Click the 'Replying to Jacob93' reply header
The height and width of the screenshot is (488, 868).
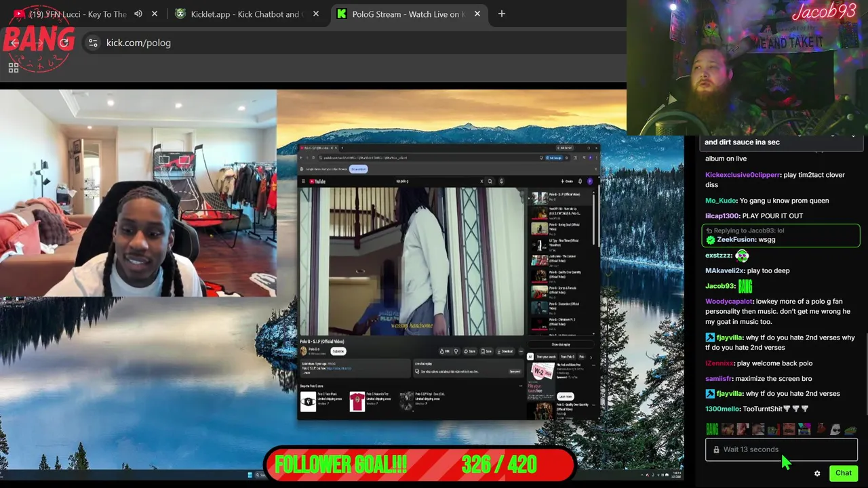click(745, 230)
